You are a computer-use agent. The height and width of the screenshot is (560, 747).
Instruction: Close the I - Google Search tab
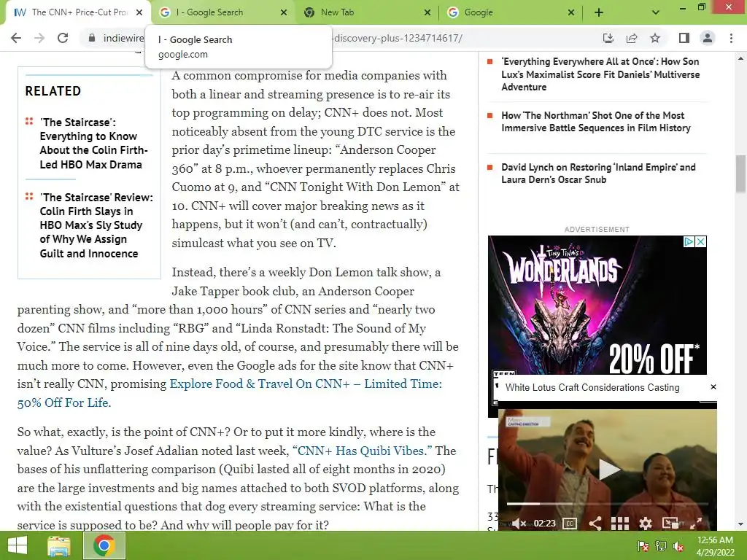pos(284,12)
